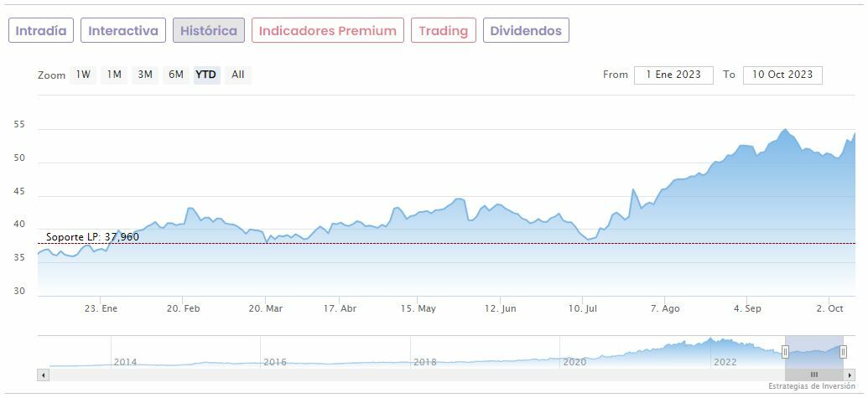Click the navigator scrollbar left arrow
The height and width of the screenshot is (398, 868).
coord(42,375)
